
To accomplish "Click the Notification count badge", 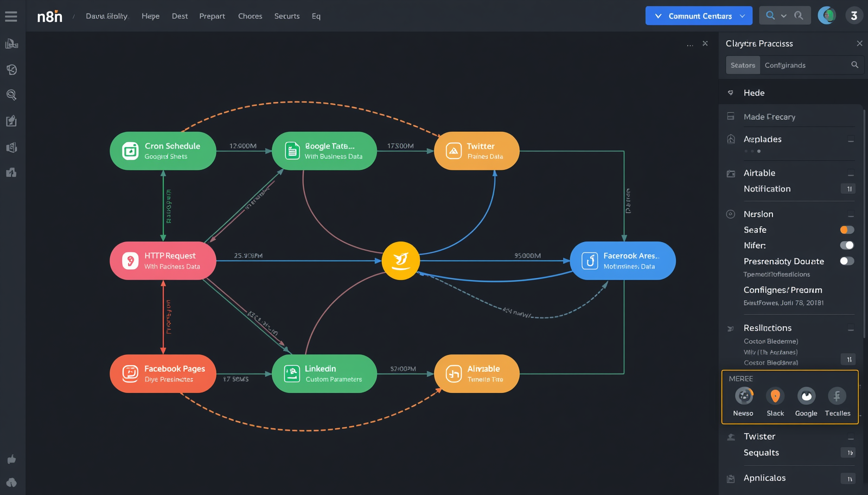I will (849, 189).
